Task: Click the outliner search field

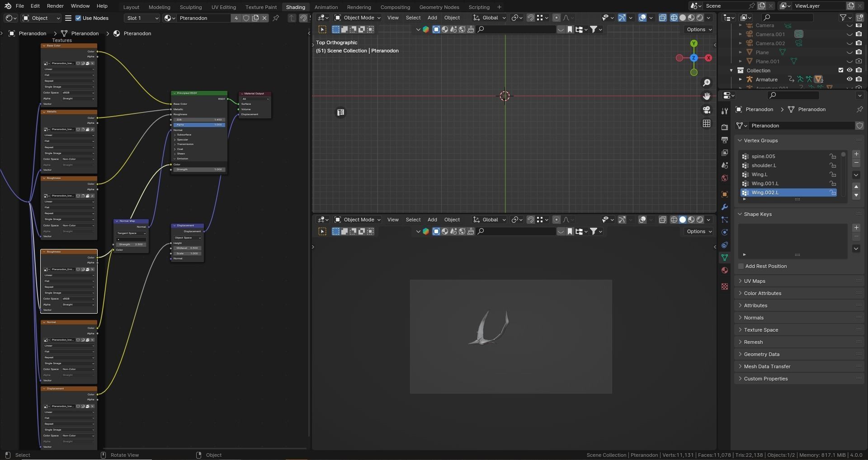Action: 787,18
